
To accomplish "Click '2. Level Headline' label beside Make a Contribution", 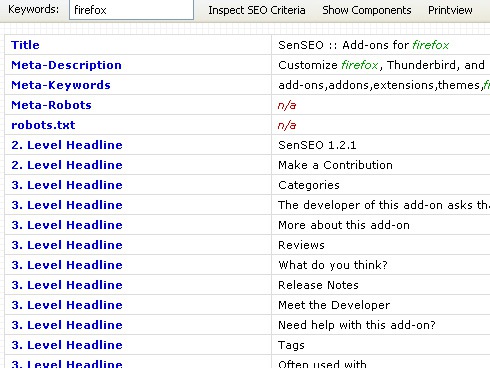I will [67, 165].
